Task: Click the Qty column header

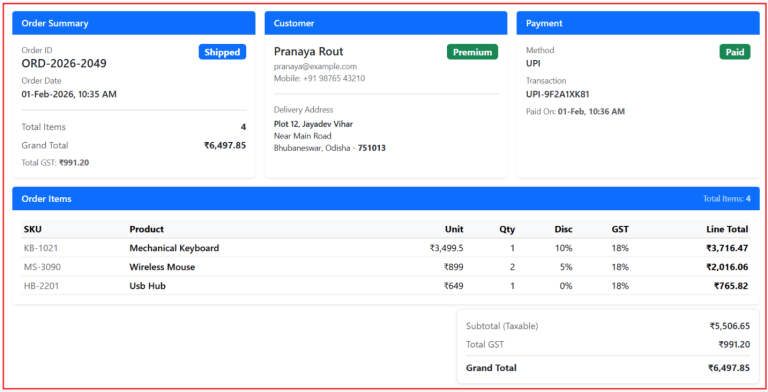Action: 507,229
